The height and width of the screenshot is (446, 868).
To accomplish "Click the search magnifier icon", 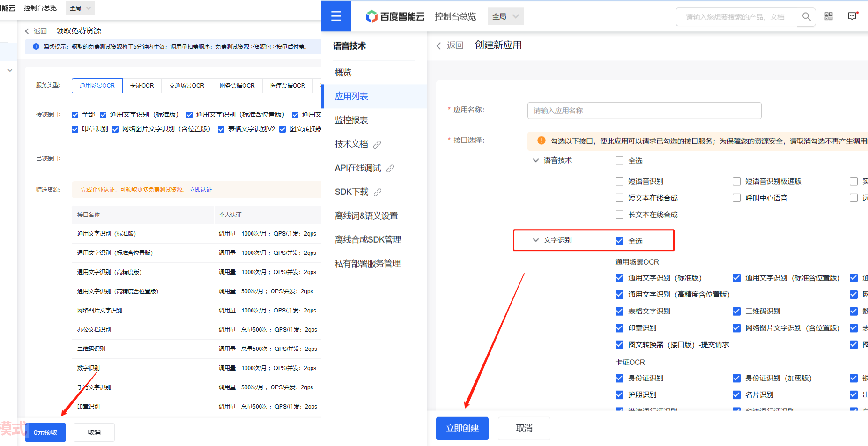I will coord(806,17).
